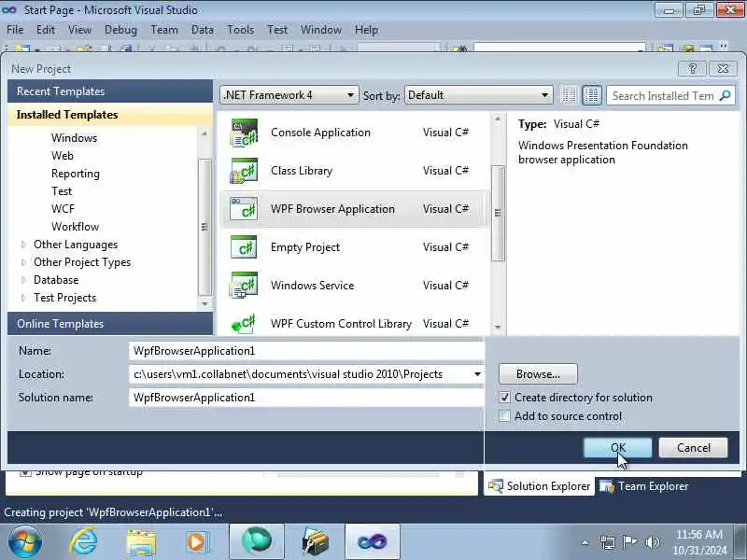Expand the Recent Templates section
The image size is (747, 560).
coord(110,91)
